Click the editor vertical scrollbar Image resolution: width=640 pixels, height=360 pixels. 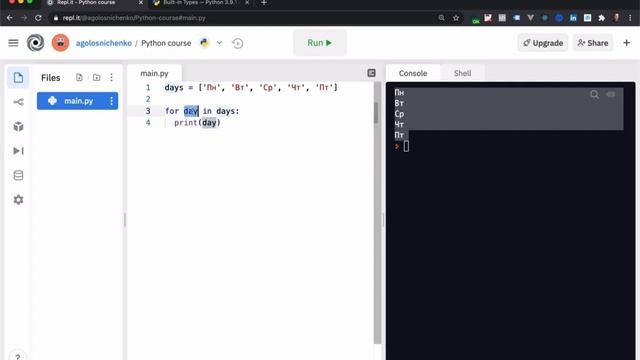(377, 212)
